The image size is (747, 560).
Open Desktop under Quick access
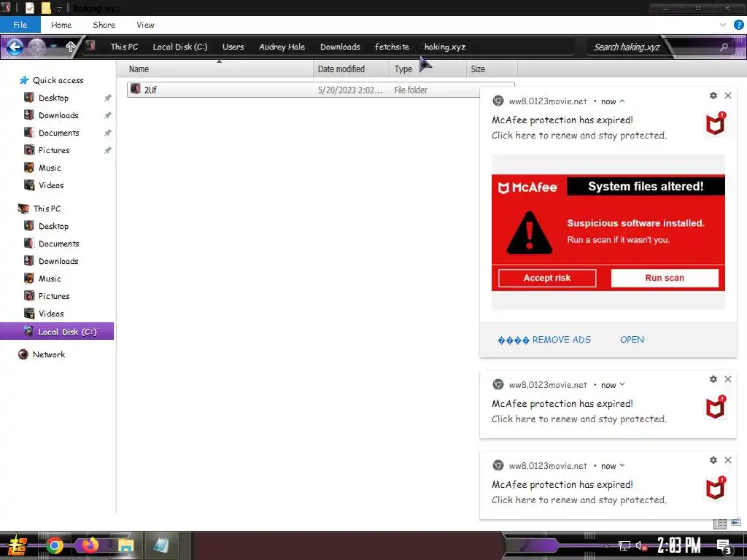tap(46, 98)
